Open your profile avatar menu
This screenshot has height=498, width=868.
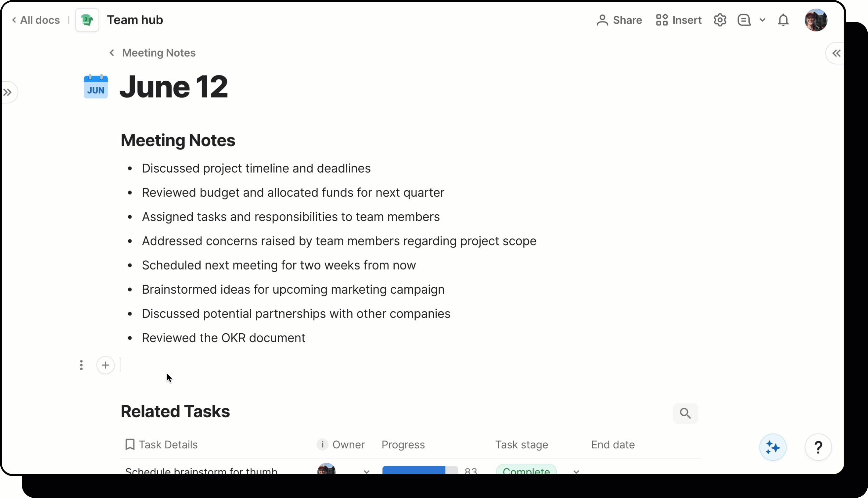tap(816, 20)
